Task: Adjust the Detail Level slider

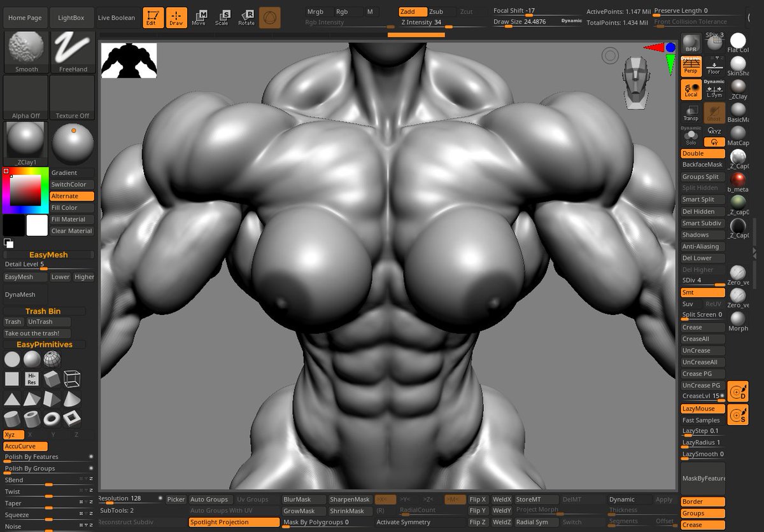Action: 48,265
